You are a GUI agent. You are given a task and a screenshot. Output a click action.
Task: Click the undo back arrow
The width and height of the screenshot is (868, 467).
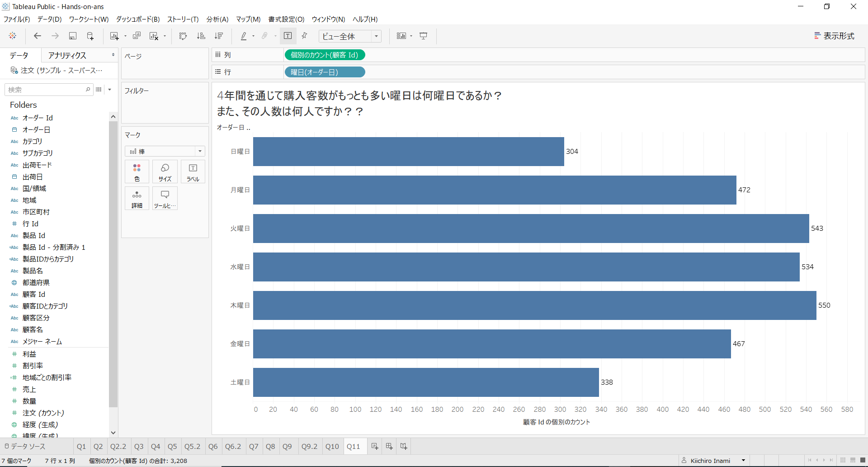click(x=38, y=36)
